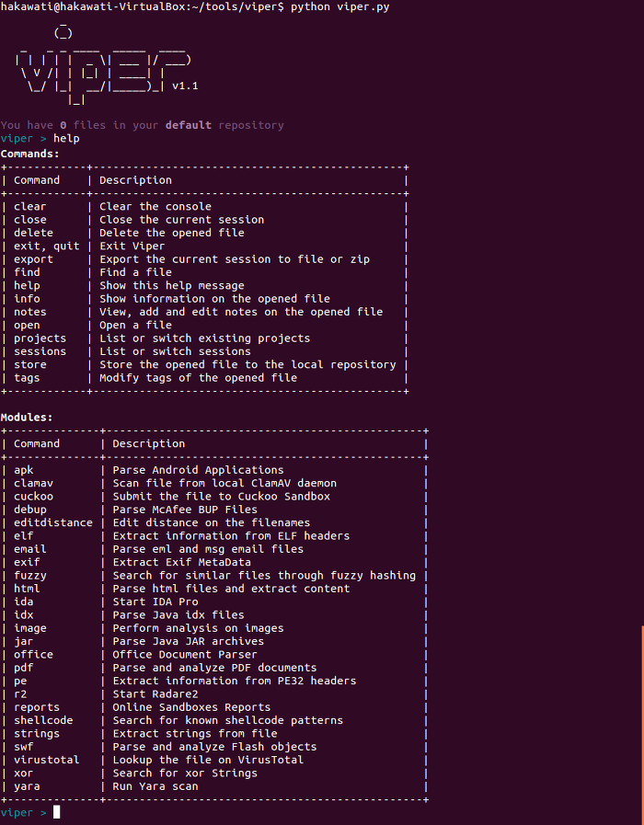
Task: Click the 'apk' module name
Action: tap(24, 470)
